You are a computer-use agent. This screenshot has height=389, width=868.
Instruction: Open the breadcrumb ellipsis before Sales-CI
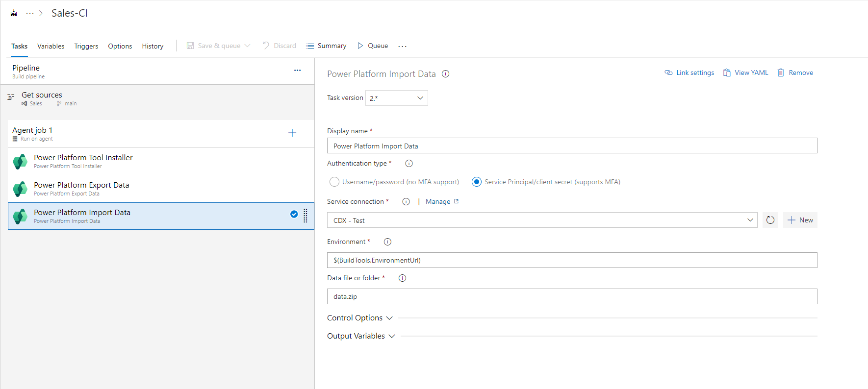(30, 13)
